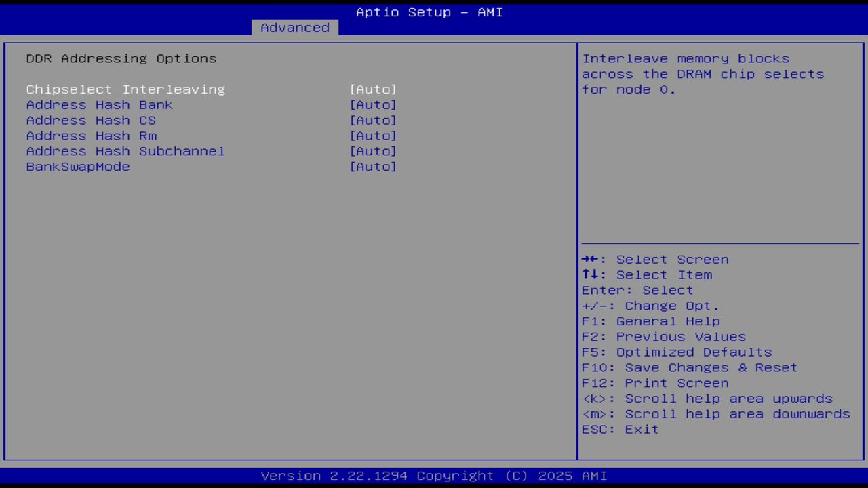
Task: Switch to the Advanced tab
Action: point(294,27)
